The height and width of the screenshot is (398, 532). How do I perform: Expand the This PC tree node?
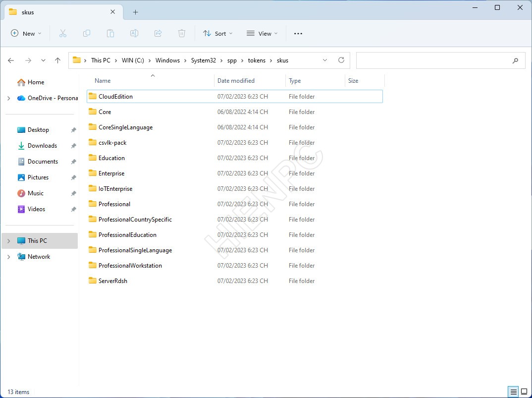tap(9, 241)
